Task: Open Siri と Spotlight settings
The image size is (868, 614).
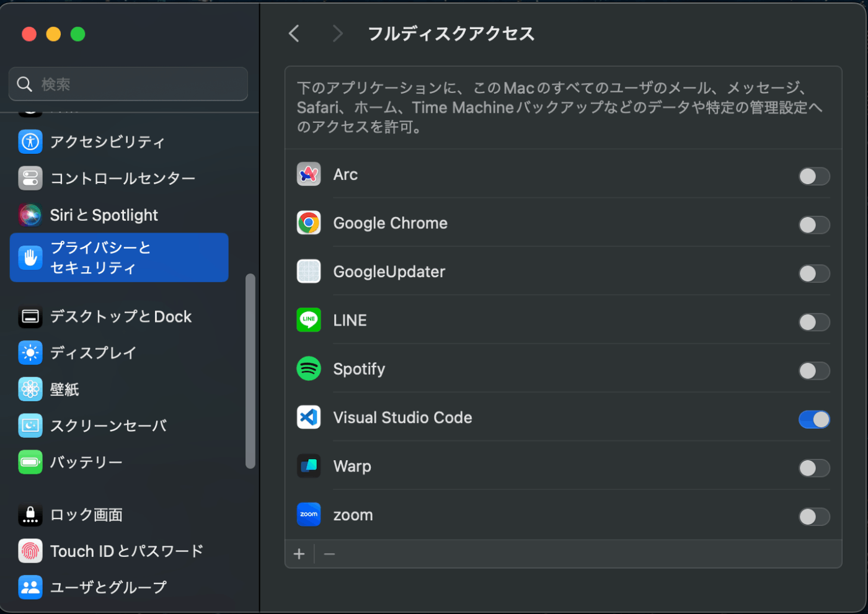Action: [119, 215]
